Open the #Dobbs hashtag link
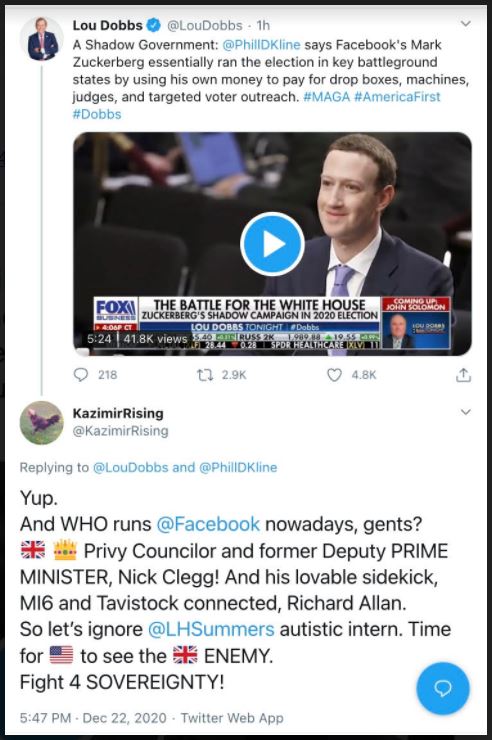 97,114
